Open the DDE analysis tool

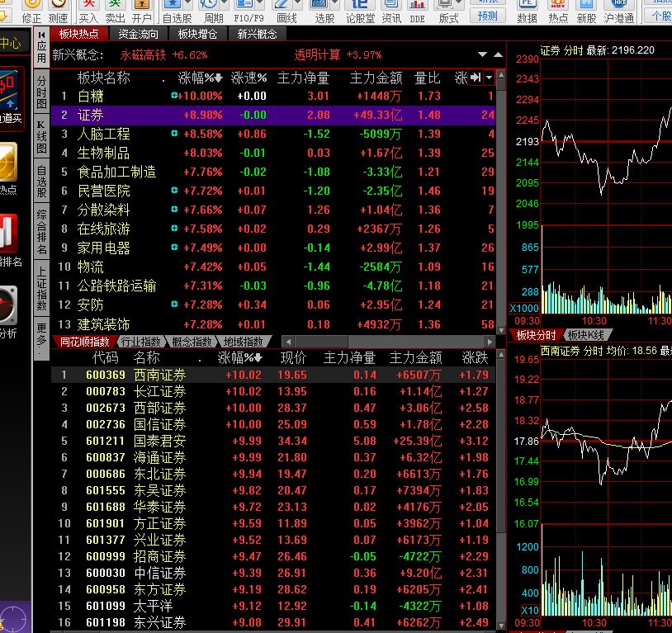click(x=417, y=12)
